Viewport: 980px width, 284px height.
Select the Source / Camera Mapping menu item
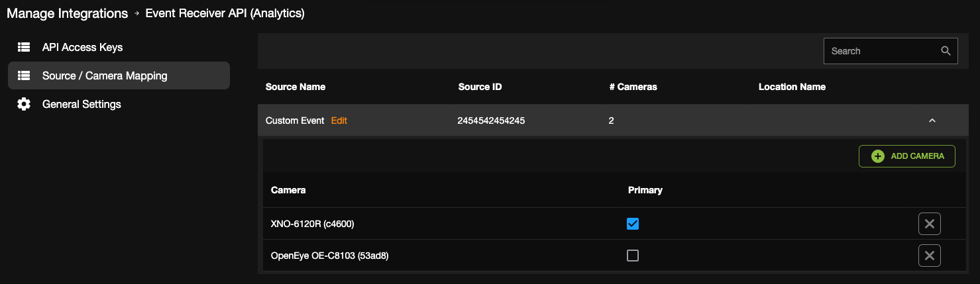pyautogui.click(x=119, y=75)
